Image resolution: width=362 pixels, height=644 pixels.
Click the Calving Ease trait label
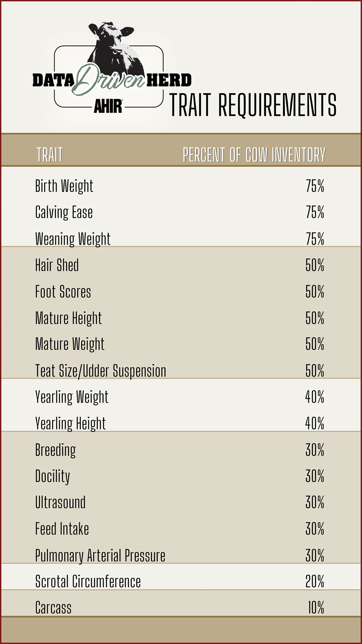(64, 212)
